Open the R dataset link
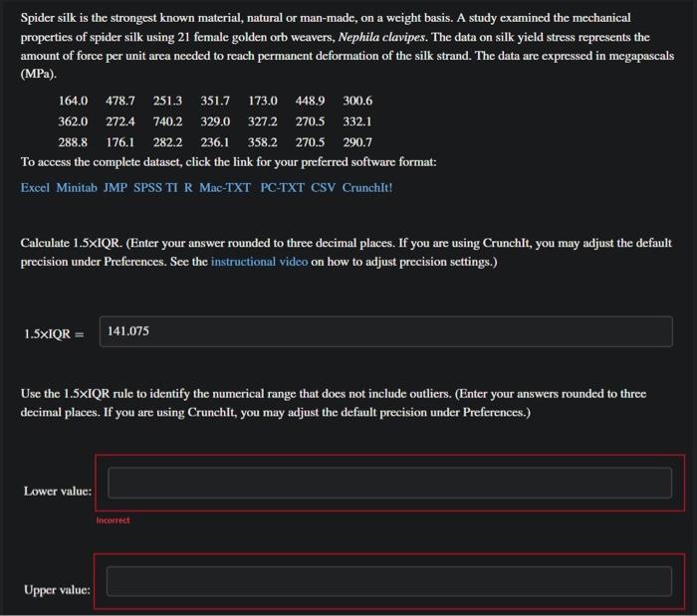The height and width of the screenshot is (616, 697). pos(188,188)
